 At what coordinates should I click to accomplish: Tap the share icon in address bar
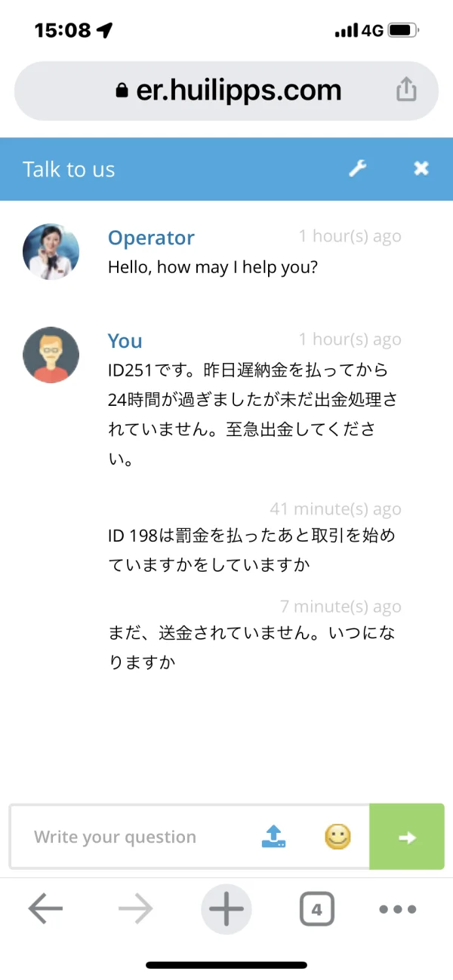[x=406, y=91]
